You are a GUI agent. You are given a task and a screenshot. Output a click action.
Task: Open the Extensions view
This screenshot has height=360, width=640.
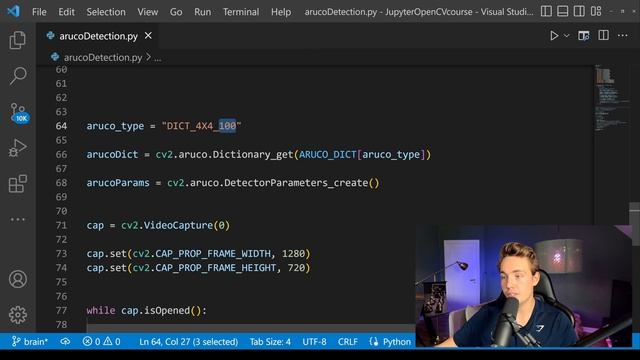tap(18, 184)
